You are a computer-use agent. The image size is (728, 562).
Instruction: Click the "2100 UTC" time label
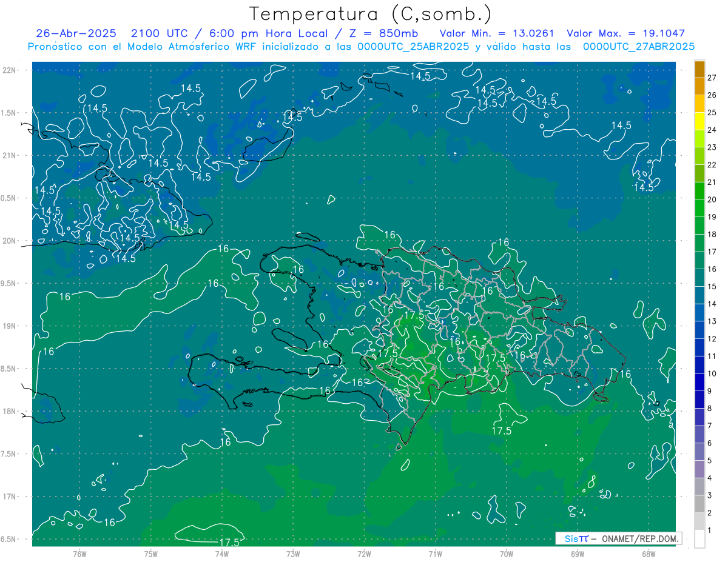(160, 33)
